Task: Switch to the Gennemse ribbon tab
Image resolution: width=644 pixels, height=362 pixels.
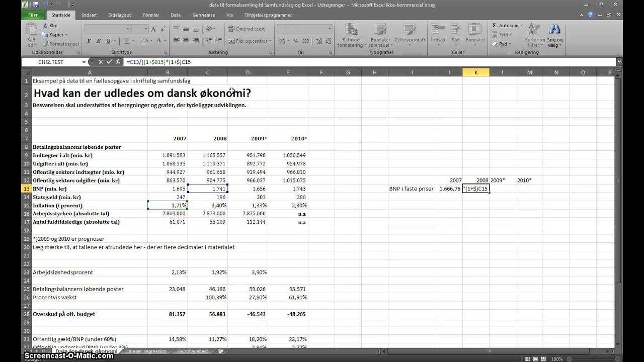Action: [x=204, y=15]
